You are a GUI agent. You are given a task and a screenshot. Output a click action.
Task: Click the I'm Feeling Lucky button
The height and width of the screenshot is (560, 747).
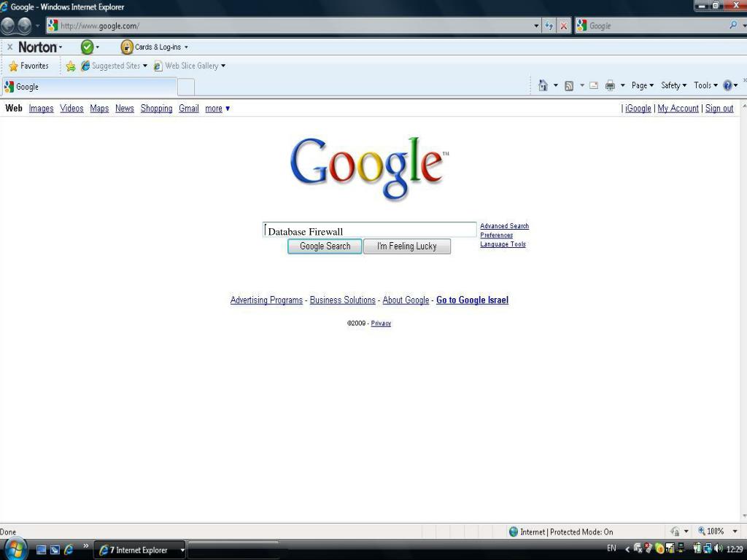(x=407, y=246)
